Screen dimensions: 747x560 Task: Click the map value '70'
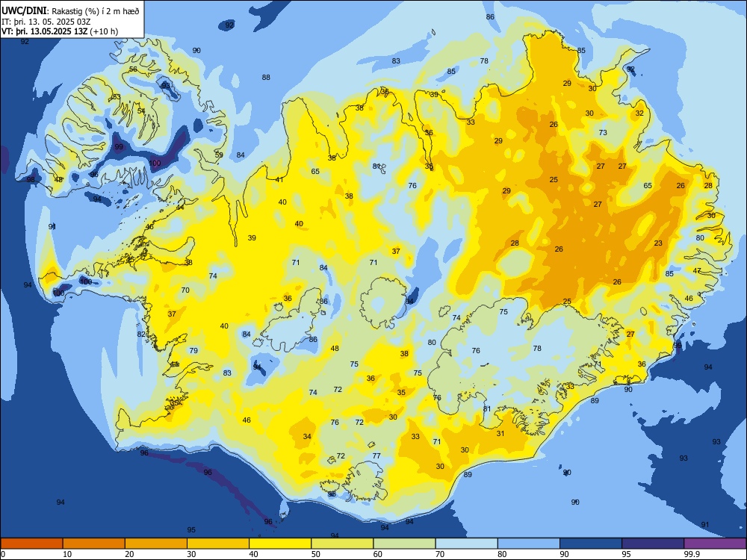point(185,290)
